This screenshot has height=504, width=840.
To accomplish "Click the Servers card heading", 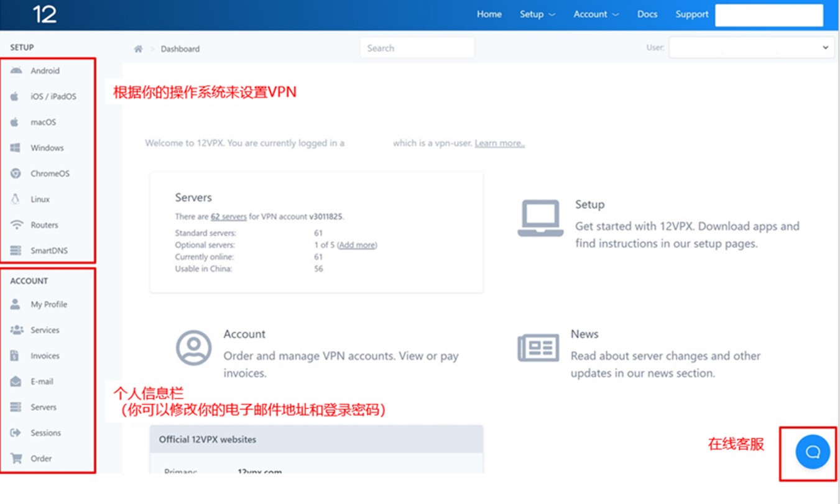I will coord(193,198).
